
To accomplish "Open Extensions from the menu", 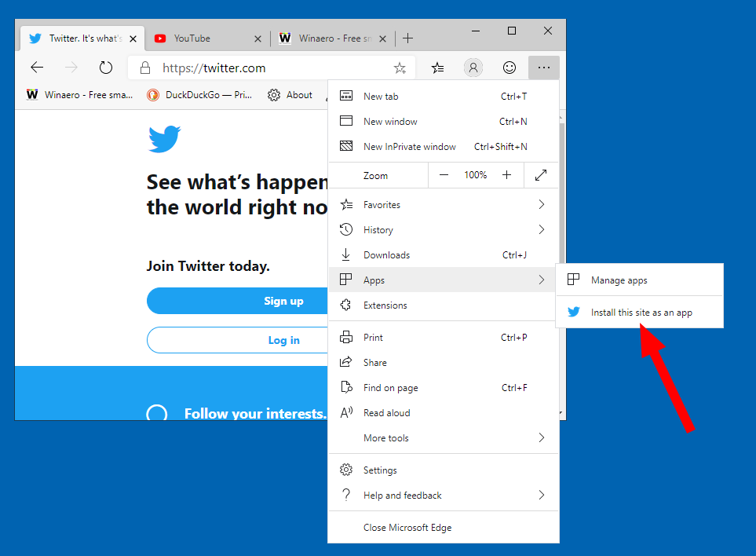I will click(443, 305).
